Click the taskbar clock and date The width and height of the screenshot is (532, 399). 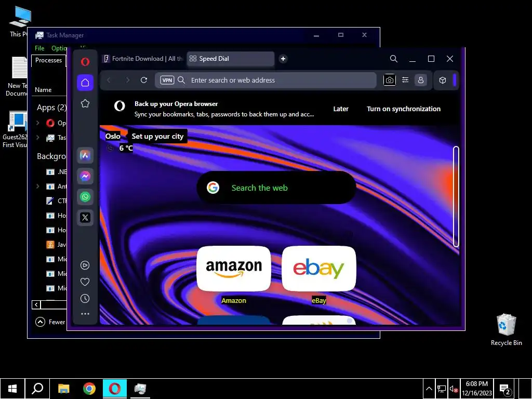[477, 389]
